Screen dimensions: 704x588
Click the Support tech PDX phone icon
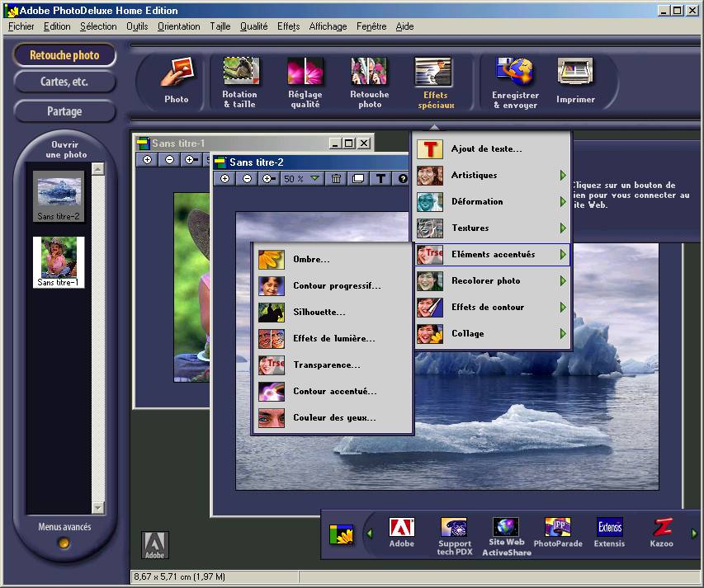tap(454, 528)
